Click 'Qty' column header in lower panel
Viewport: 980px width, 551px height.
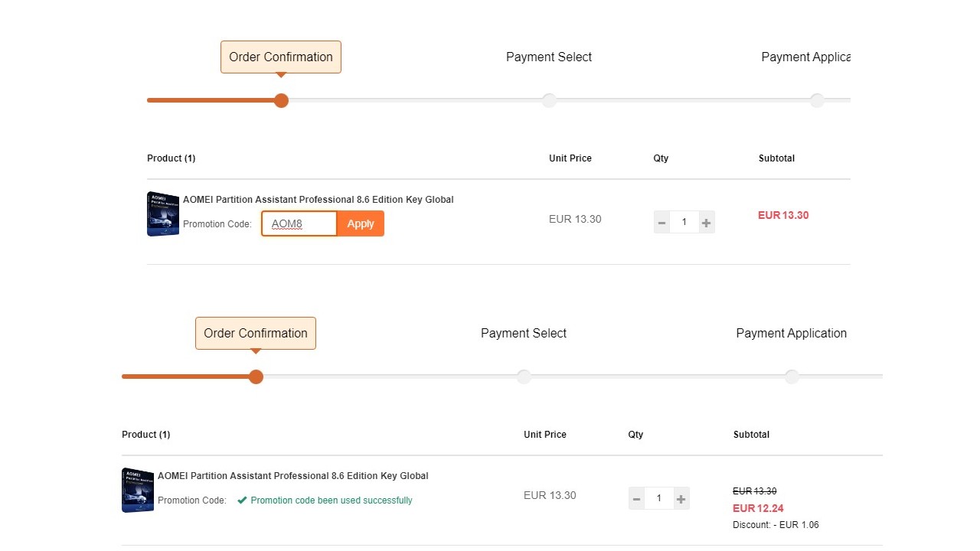coord(635,435)
